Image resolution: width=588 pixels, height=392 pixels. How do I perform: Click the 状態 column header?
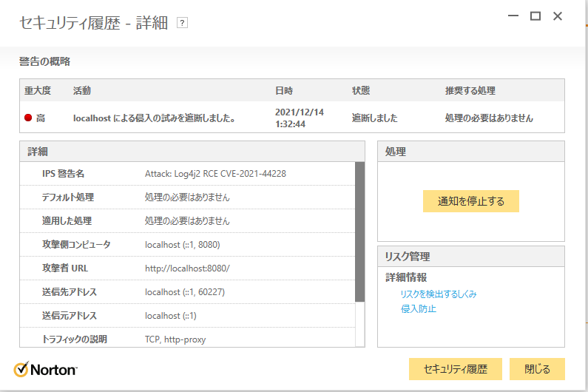361,91
